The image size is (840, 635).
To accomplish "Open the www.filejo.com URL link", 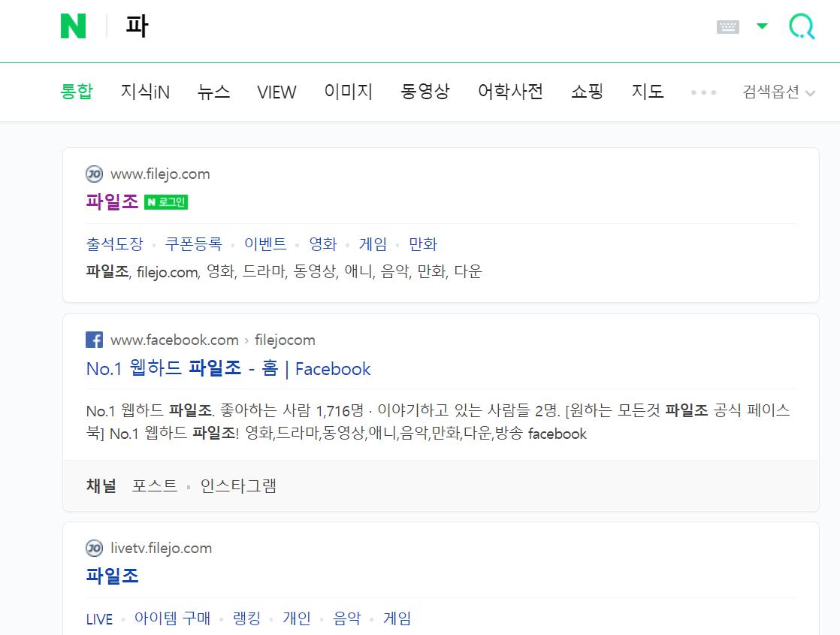I will [160, 174].
